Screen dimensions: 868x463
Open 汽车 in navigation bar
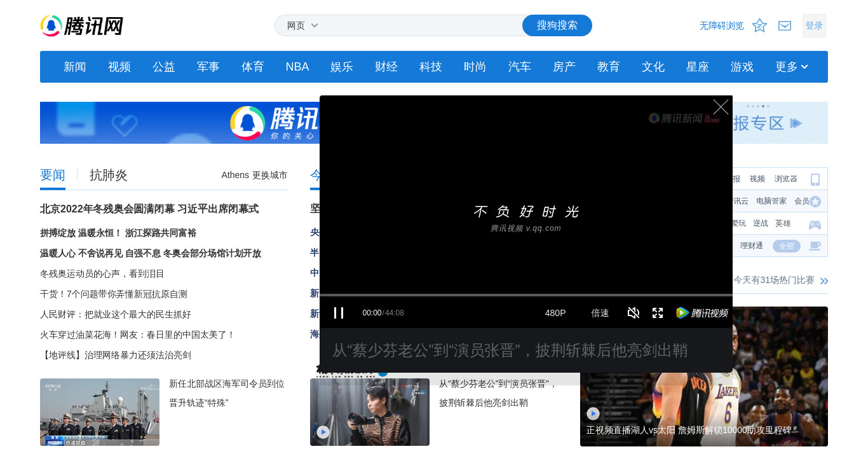pyautogui.click(x=520, y=67)
